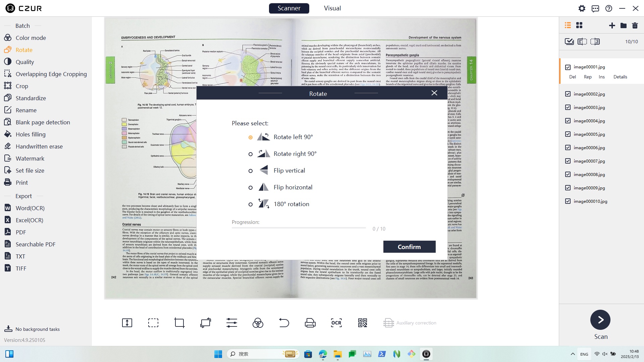Select Rotate right 90° option
This screenshot has width=644, height=362.
pos(250,154)
